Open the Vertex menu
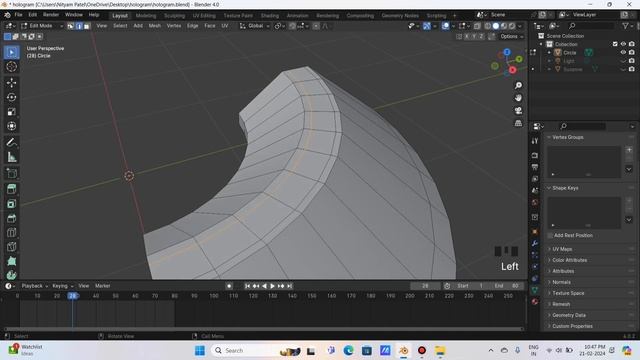The image size is (640, 360). (x=174, y=26)
